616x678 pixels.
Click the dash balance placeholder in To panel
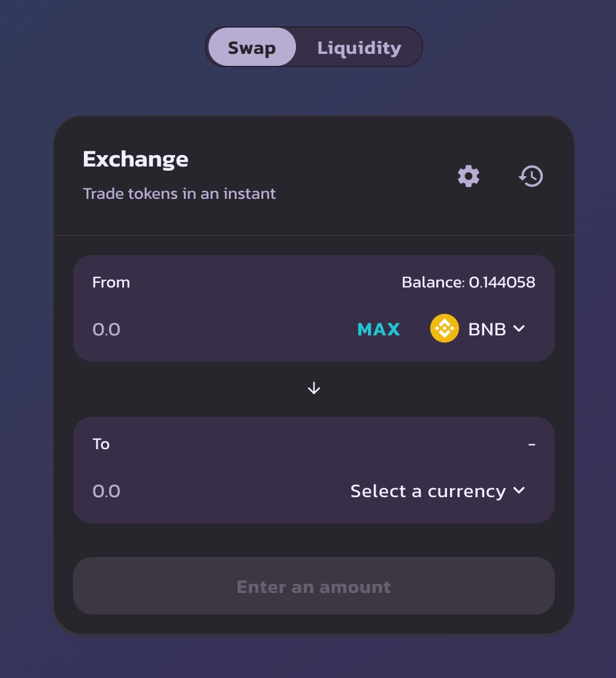532,444
